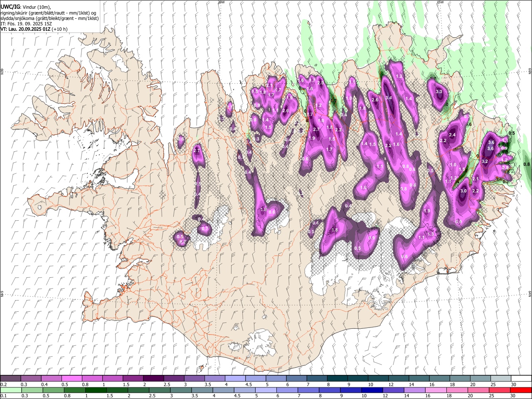Click the rain legend swatch starting at 20
532x399 pixels.
click(x=478, y=390)
